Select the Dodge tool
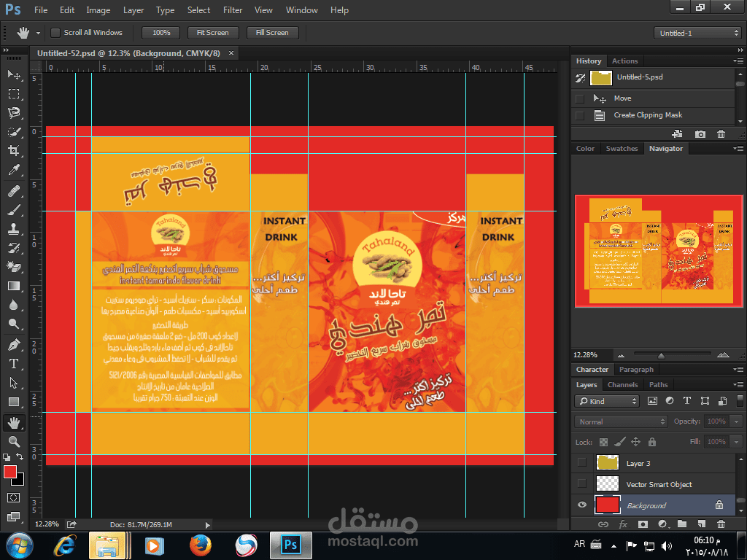 tap(14, 324)
